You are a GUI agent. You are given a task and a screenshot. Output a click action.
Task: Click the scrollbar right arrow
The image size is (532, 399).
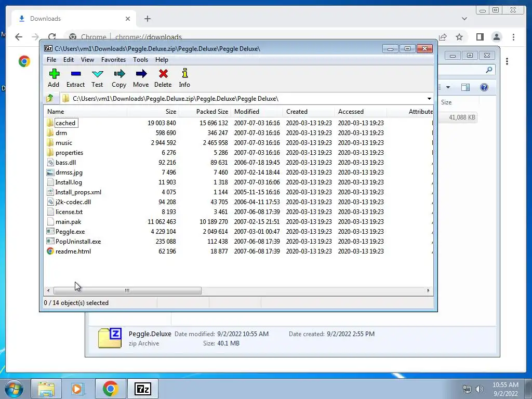point(428,290)
